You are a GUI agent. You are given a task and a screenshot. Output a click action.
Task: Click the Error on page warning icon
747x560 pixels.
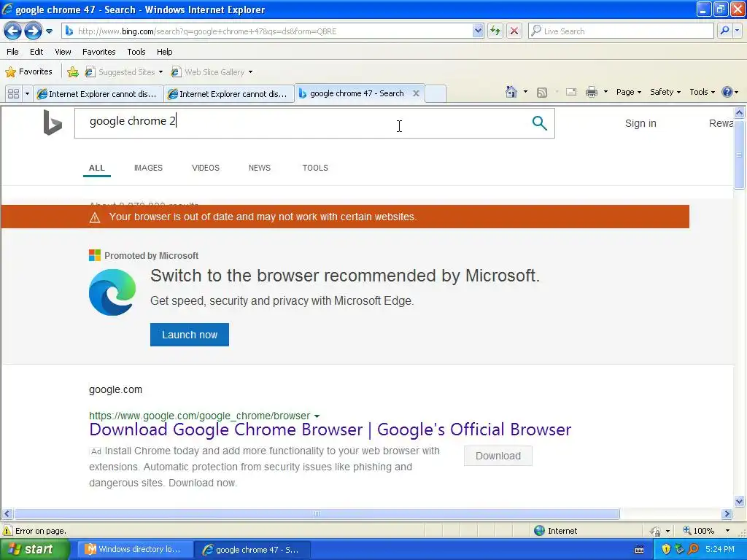pyautogui.click(x=7, y=531)
